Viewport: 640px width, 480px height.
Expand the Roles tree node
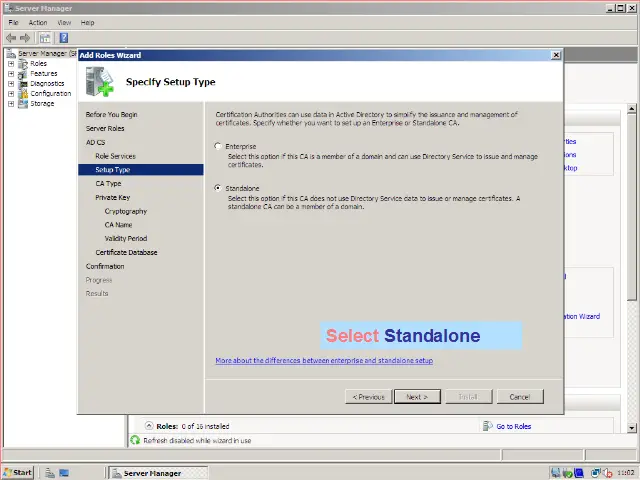(x=11, y=63)
